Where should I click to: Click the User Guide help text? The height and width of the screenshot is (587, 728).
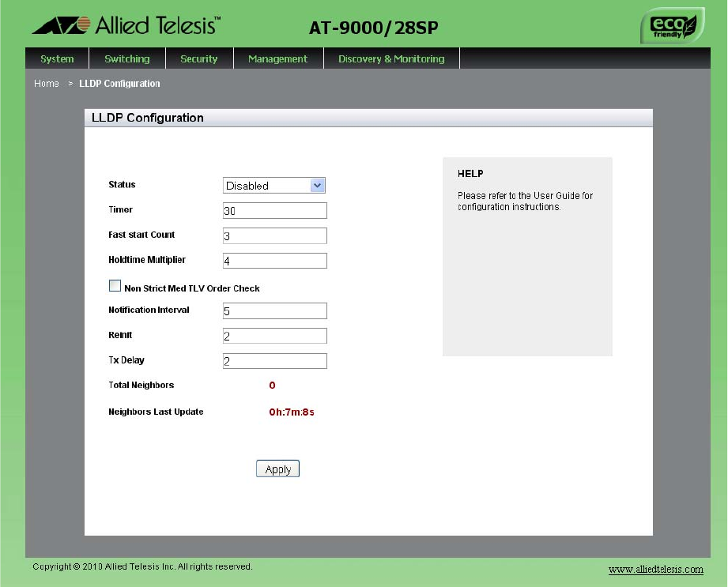pyautogui.click(x=525, y=201)
